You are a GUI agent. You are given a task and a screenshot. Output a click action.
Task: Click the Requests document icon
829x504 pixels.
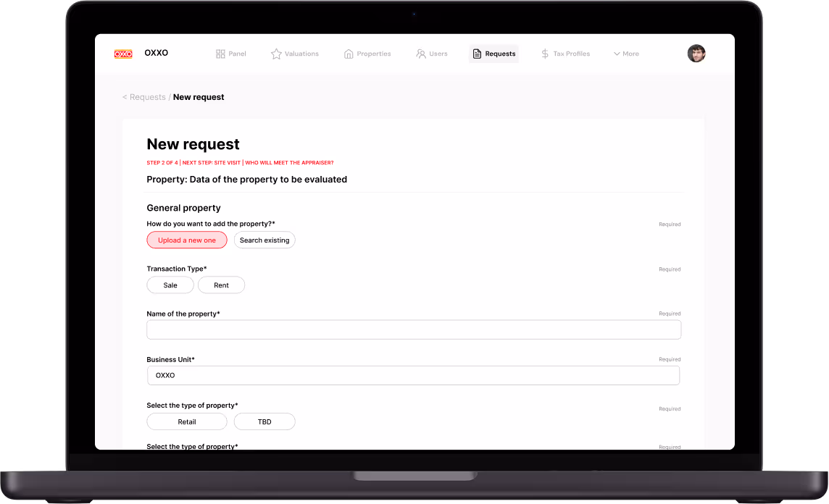[477, 54]
